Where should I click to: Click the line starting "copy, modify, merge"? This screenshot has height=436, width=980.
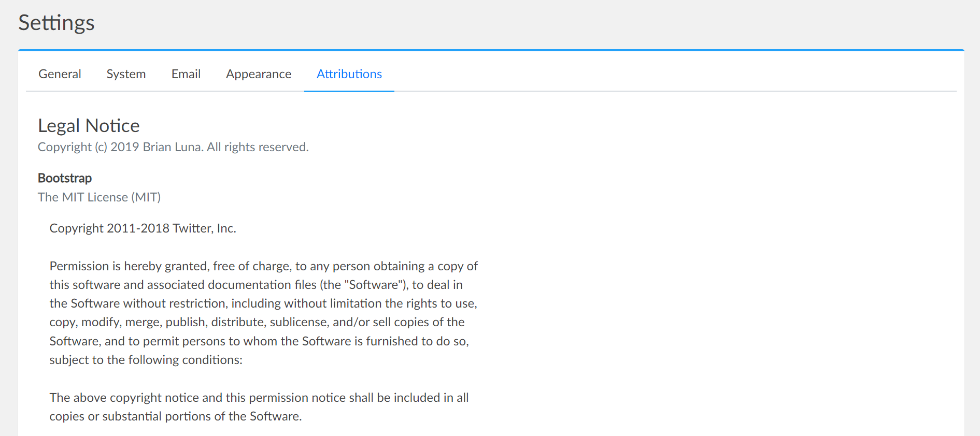257,322
